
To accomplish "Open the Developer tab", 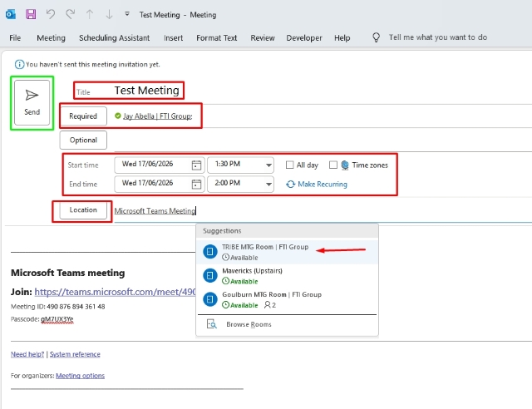I will [x=304, y=37].
